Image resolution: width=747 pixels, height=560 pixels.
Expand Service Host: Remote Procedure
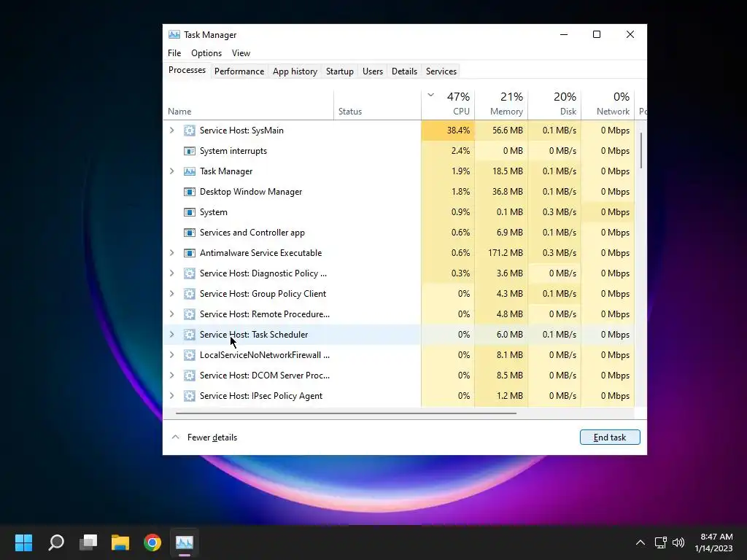(172, 314)
